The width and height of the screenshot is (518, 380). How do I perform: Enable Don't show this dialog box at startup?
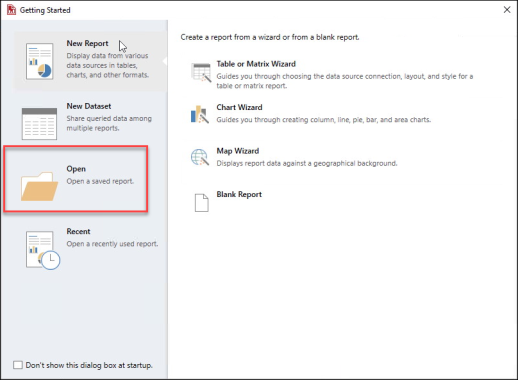pos(18,365)
